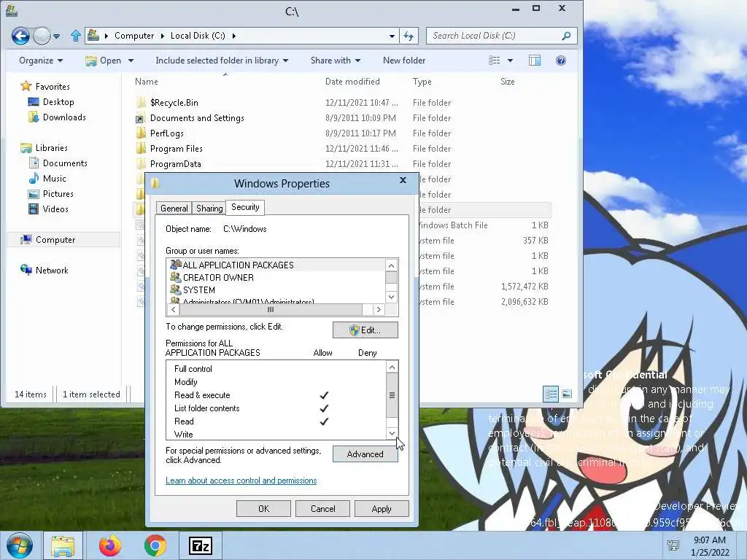Toggle the preview pane icon
Image resolution: width=747 pixels, height=560 pixels.
pyautogui.click(x=535, y=61)
